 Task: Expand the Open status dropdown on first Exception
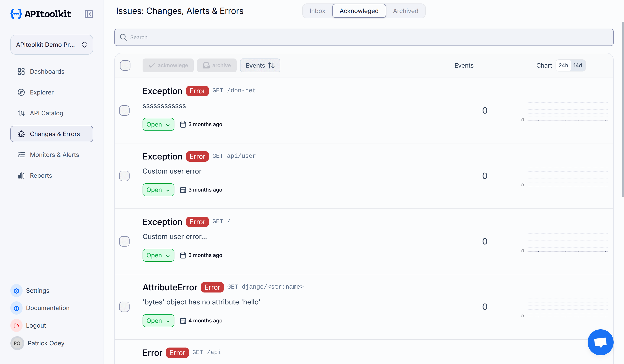click(158, 124)
